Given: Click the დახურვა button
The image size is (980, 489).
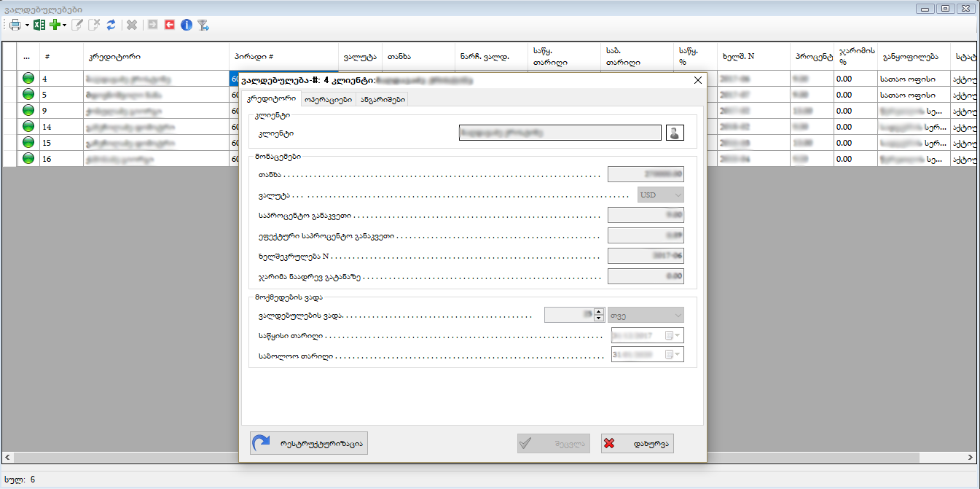Looking at the screenshot, I should [x=637, y=443].
